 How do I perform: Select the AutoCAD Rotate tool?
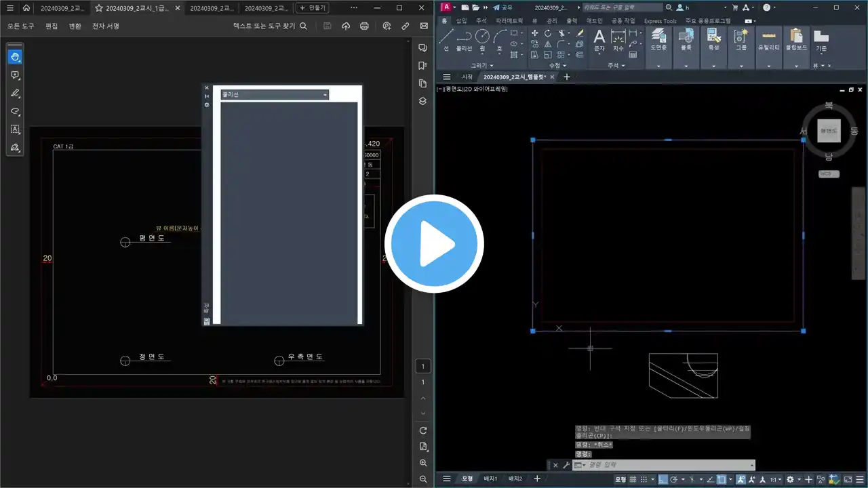point(548,33)
